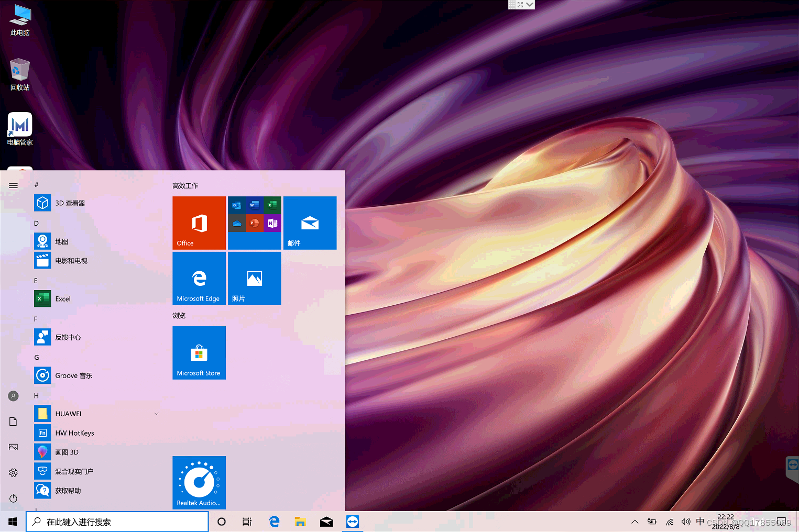Open Documents from Start sidebar
Screen dimensions: 799x532
[13, 422]
